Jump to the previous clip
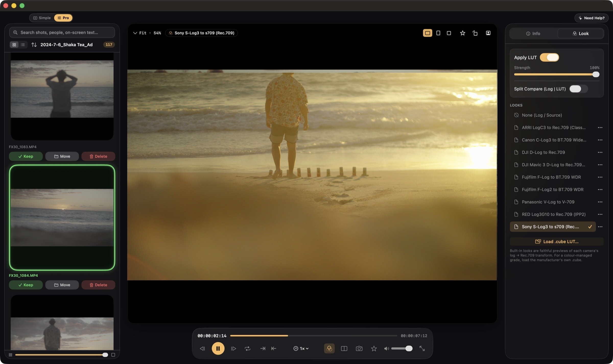 tap(274, 348)
